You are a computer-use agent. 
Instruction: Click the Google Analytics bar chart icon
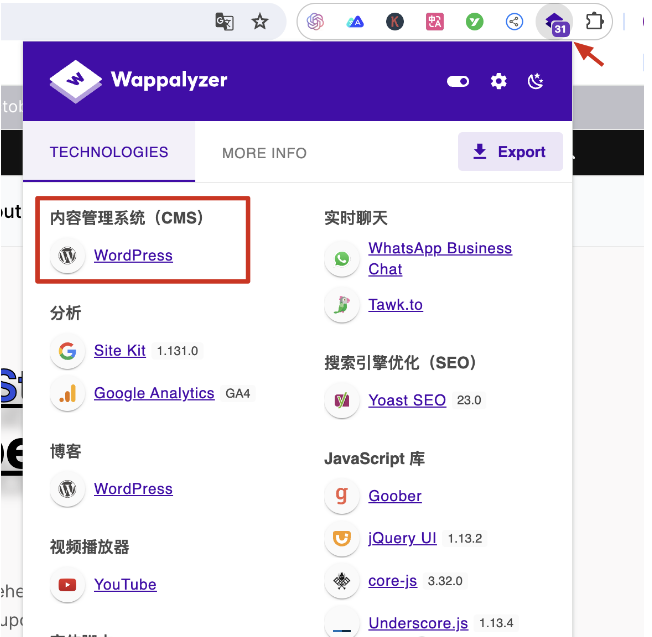pos(67,393)
